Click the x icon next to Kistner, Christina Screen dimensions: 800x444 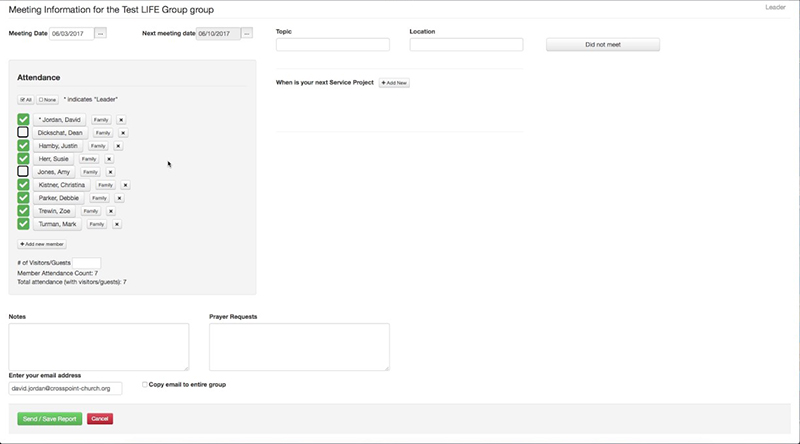click(125, 185)
